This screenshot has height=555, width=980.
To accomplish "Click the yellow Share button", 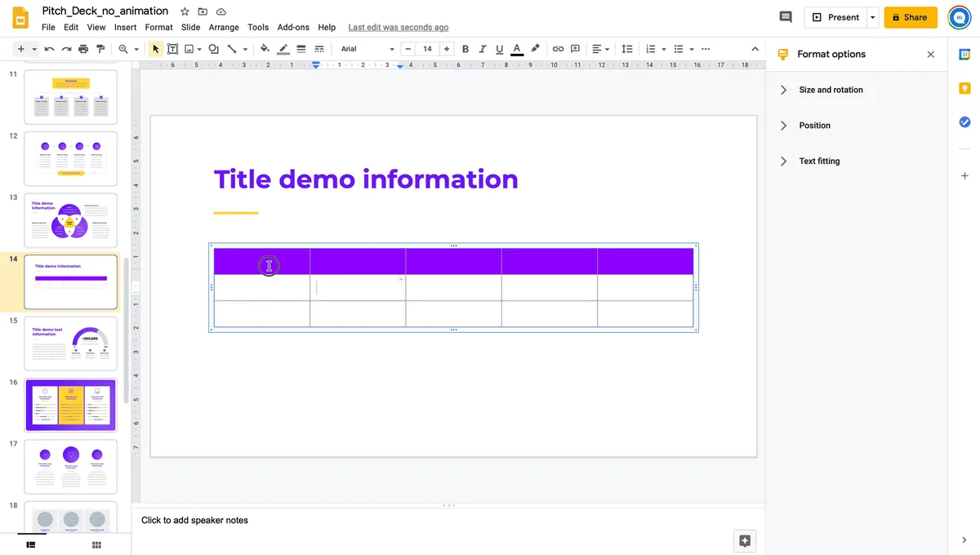I will (911, 17).
